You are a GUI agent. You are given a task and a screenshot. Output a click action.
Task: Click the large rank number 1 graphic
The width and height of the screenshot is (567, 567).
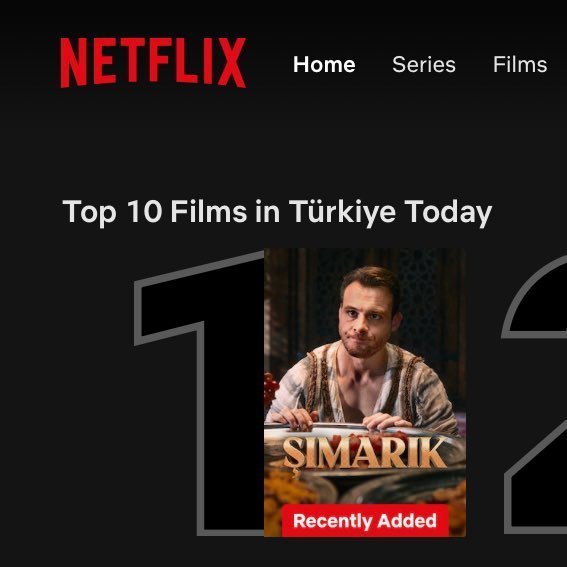199,393
